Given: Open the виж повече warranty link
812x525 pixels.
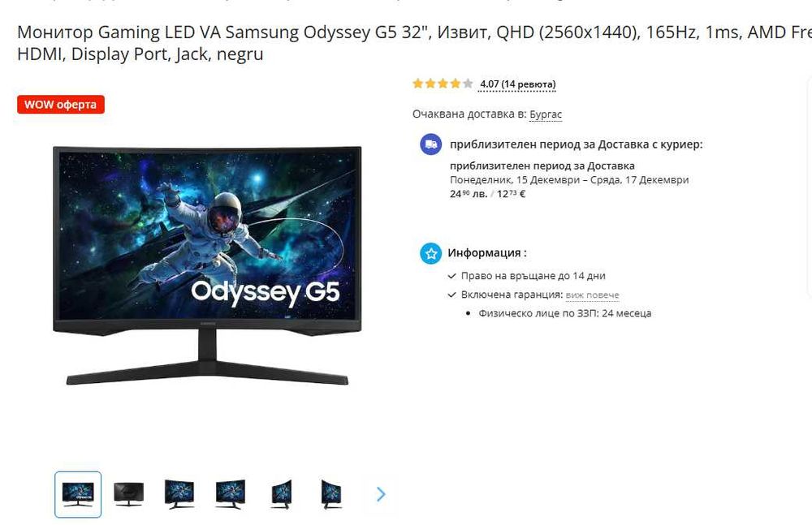Looking at the screenshot, I should 592,295.
